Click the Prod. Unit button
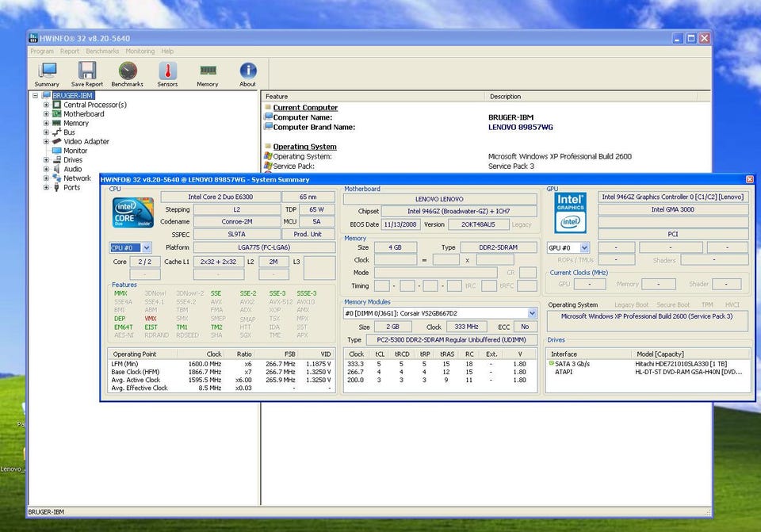 coord(308,234)
